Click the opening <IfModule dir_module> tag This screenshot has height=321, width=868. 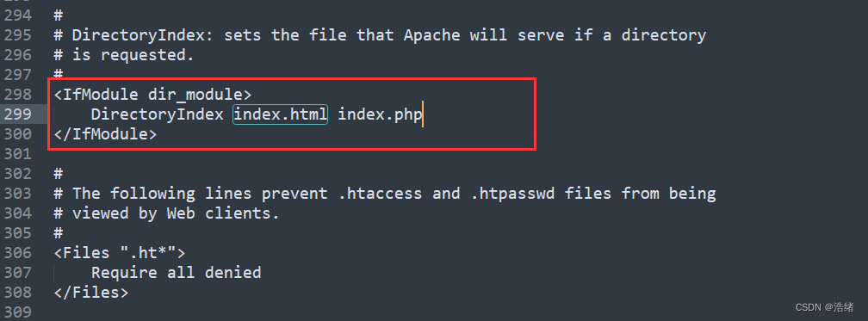[152, 96]
